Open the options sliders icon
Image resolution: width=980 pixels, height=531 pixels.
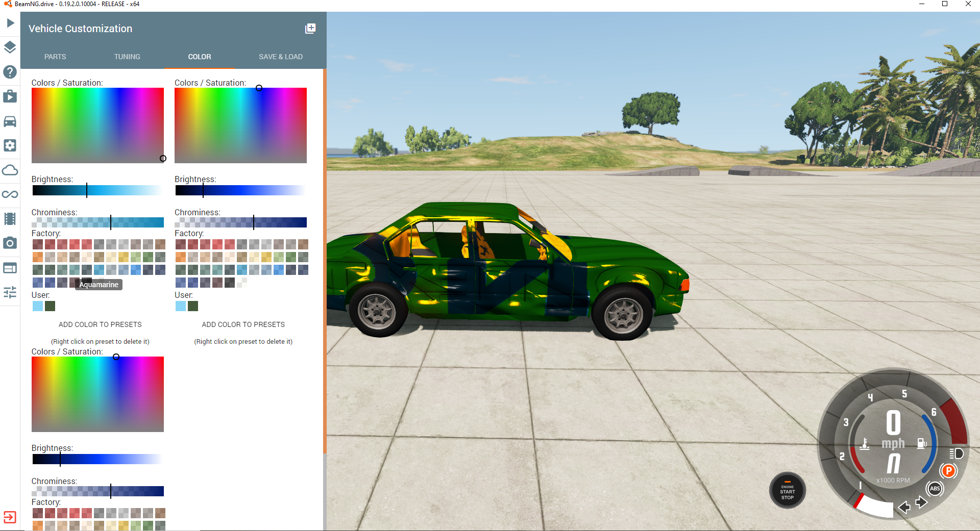10,292
